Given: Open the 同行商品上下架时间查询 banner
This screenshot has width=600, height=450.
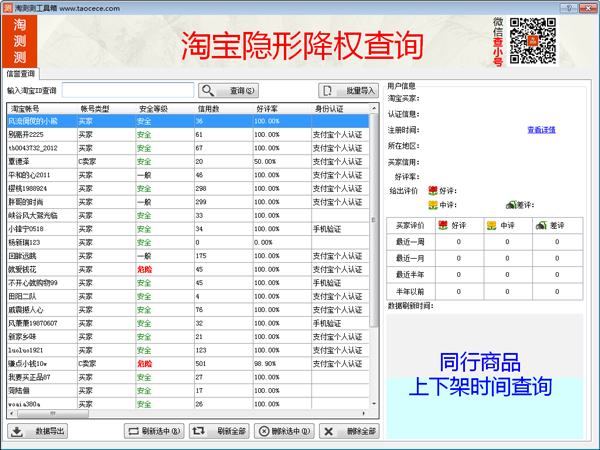Looking at the screenshot, I should [x=484, y=376].
